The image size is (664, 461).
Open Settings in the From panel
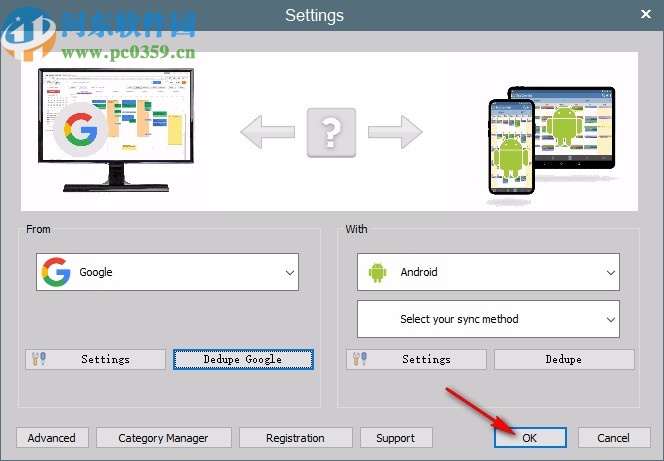[x=95, y=359]
